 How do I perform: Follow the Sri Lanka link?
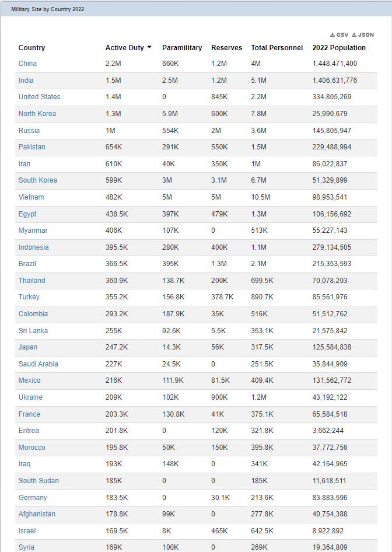click(33, 331)
